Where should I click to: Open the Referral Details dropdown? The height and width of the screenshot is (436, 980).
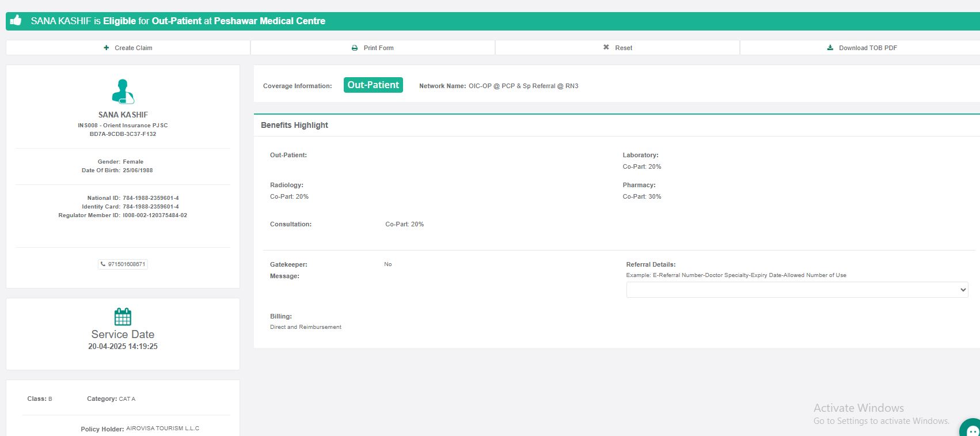[x=797, y=290]
